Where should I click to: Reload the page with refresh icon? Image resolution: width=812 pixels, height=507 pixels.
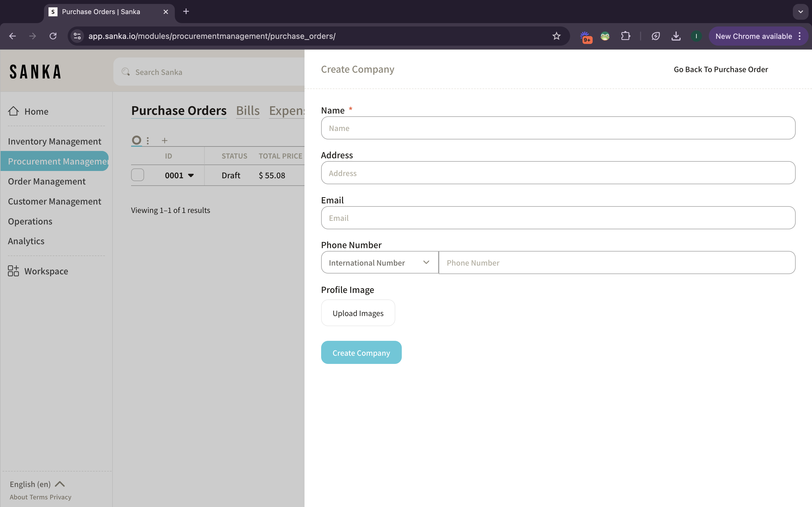coord(53,36)
